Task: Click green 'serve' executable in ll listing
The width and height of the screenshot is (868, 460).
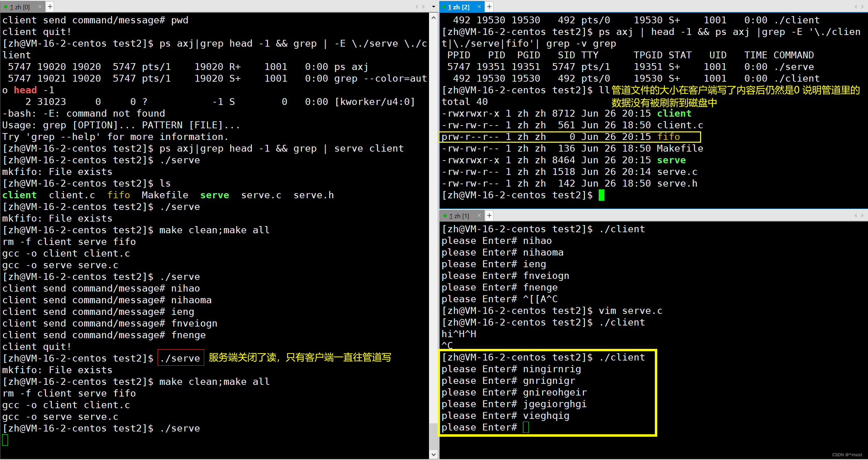Action: (671, 160)
